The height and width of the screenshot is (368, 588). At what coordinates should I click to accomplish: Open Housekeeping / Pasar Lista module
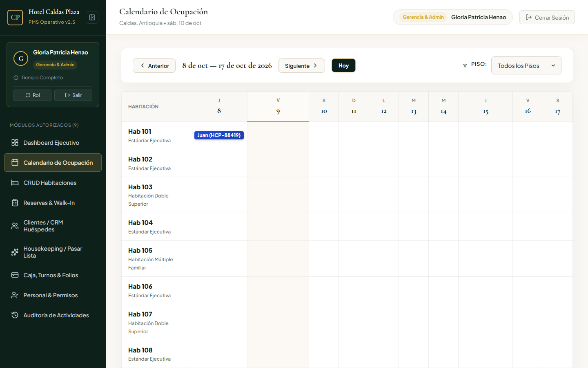click(x=53, y=252)
